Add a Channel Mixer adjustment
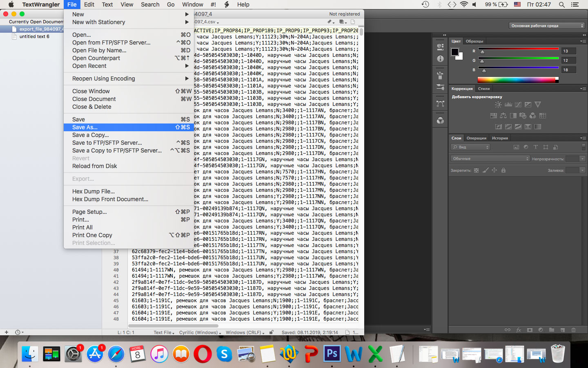The image size is (588, 368). pos(532,116)
